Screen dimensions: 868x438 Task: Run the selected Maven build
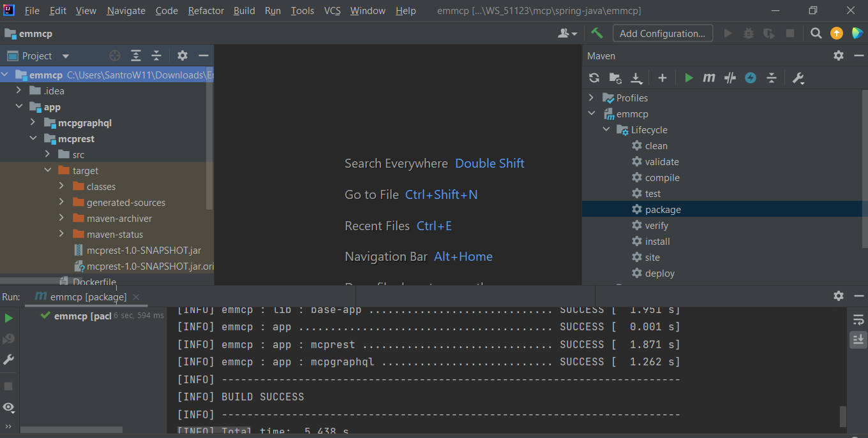689,78
